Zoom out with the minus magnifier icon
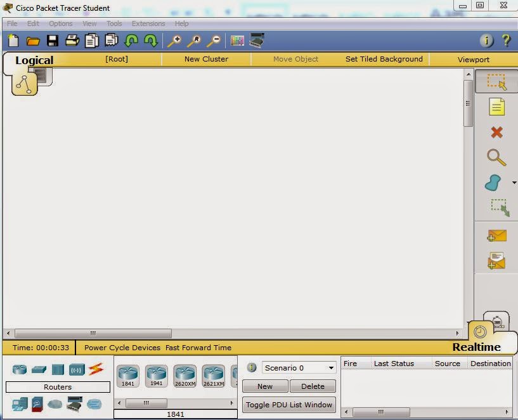The height and width of the screenshot is (420, 518). pos(214,41)
